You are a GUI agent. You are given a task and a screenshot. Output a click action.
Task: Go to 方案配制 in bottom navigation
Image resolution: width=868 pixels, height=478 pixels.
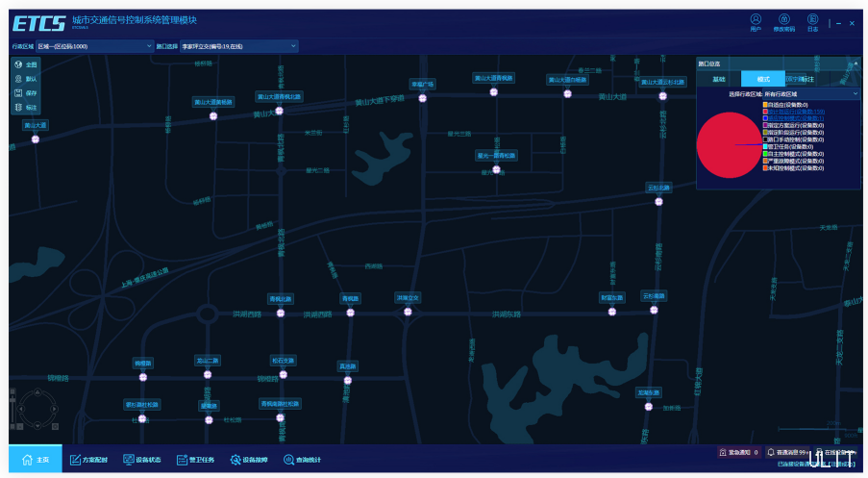coord(88,460)
